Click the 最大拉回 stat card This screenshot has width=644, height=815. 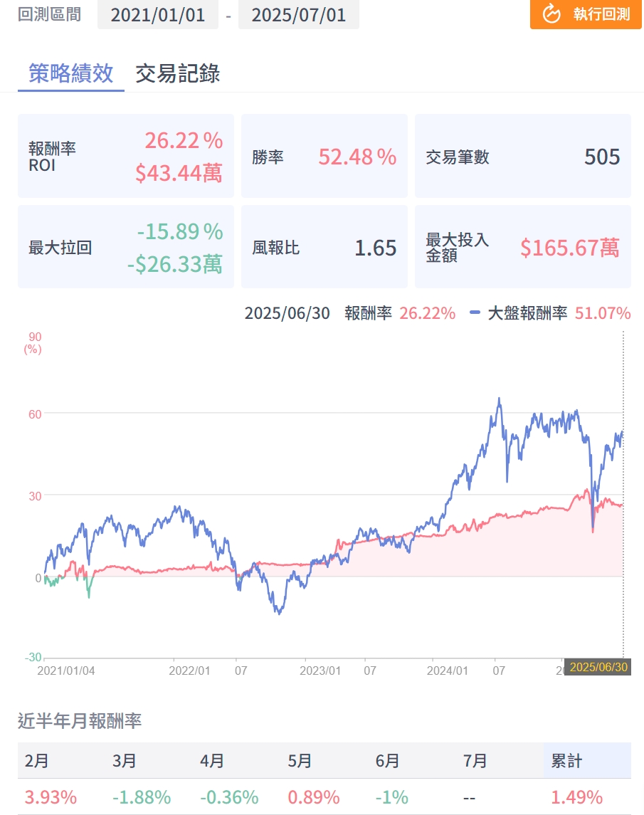126,248
